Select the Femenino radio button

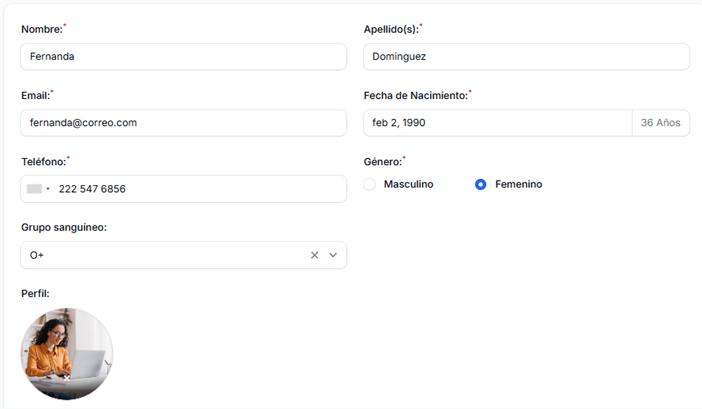coord(481,184)
